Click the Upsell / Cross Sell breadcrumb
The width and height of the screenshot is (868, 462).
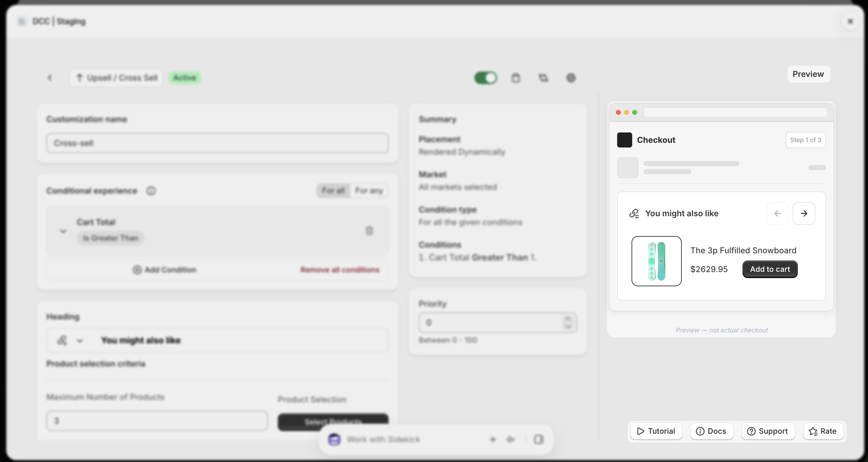click(117, 78)
